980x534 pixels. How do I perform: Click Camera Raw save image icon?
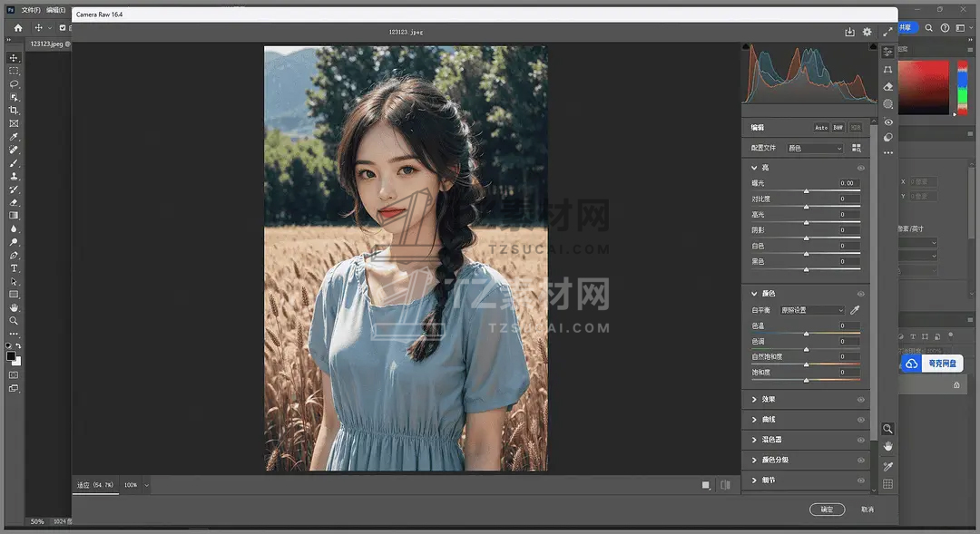849,32
